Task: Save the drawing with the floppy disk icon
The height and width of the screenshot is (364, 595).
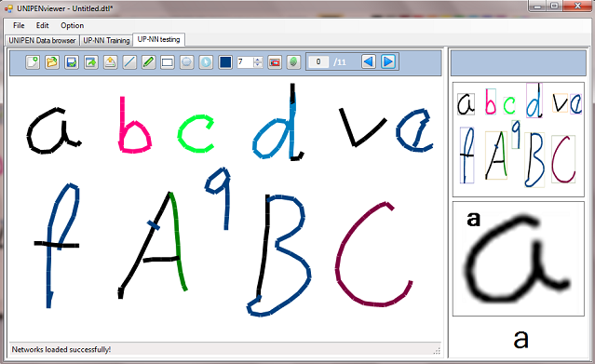Action: point(72,61)
